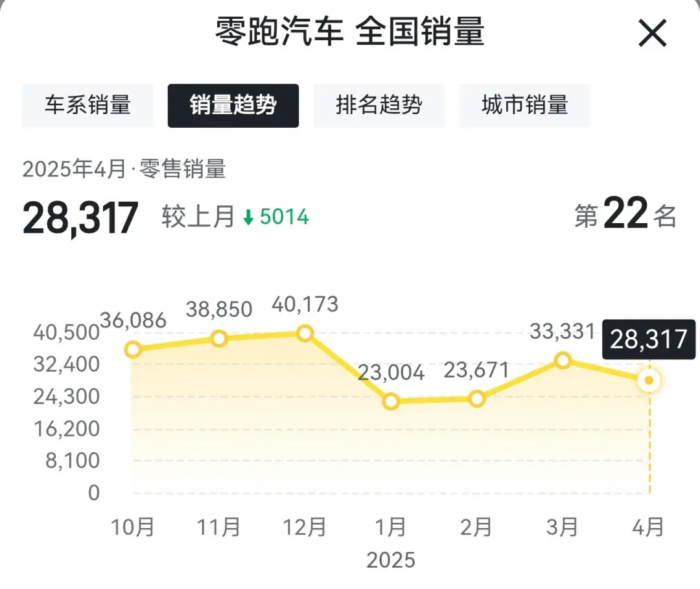Click the 24,300 y-axis label
Image resolution: width=700 pixels, height=589 pixels.
coord(66,396)
